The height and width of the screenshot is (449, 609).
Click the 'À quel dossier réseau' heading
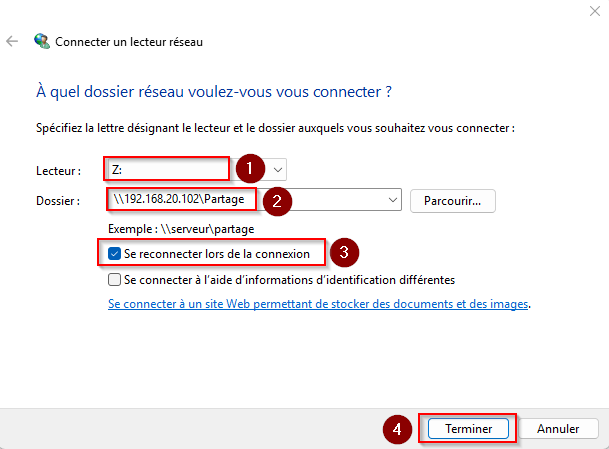(212, 92)
